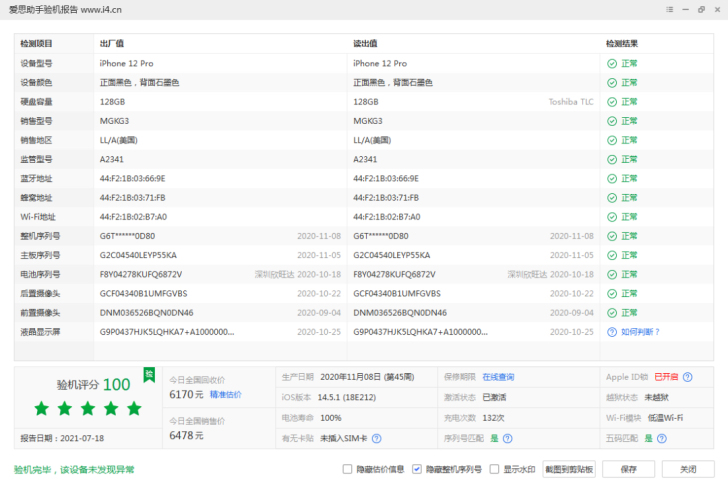The image size is (728, 493).
Task: Click the green check icon in 销售型号 row
Action: click(612, 121)
